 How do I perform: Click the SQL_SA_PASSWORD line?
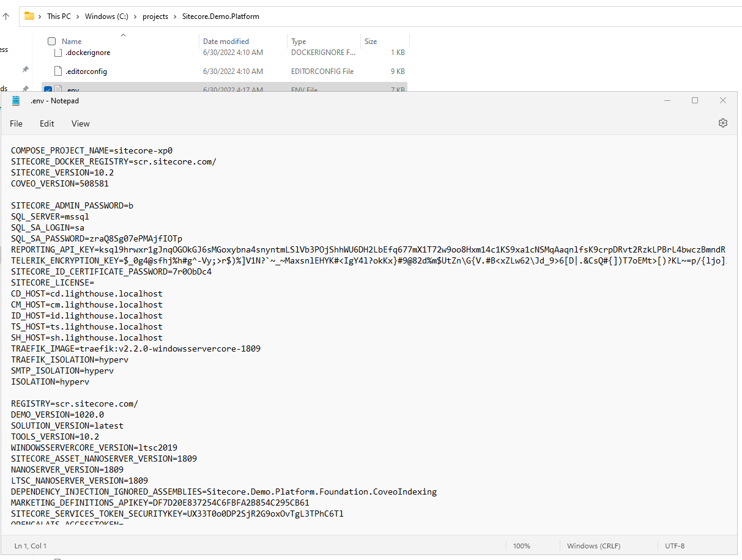pos(97,238)
